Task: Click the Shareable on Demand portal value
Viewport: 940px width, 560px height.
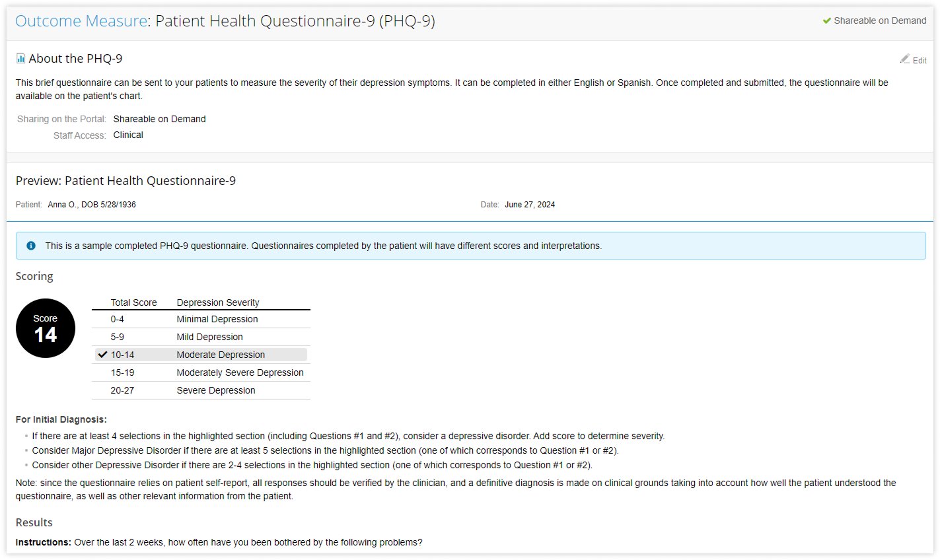Action: (159, 119)
